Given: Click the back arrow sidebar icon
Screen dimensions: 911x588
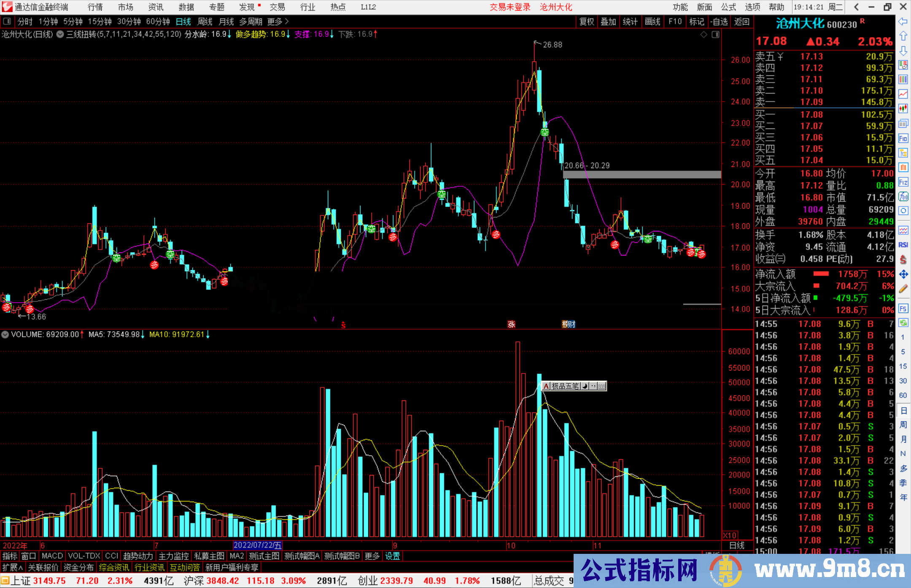Looking at the screenshot, I should (903, 21).
